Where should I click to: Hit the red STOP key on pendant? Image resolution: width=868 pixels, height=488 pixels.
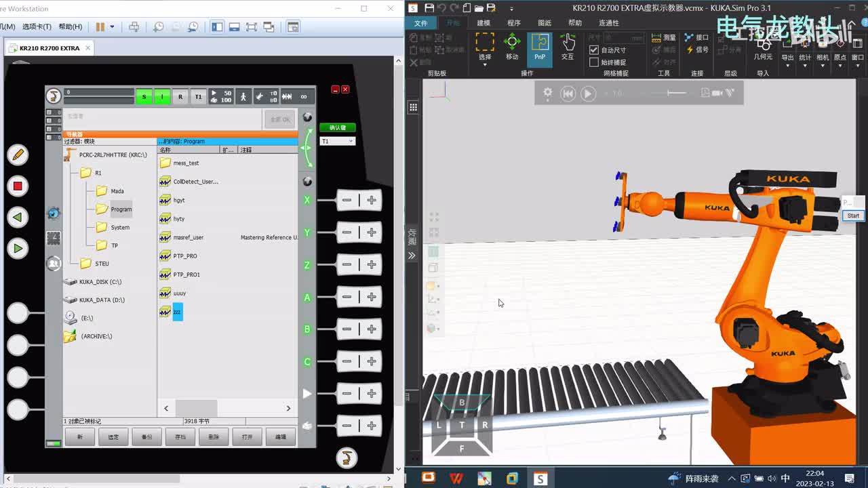[x=18, y=186]
